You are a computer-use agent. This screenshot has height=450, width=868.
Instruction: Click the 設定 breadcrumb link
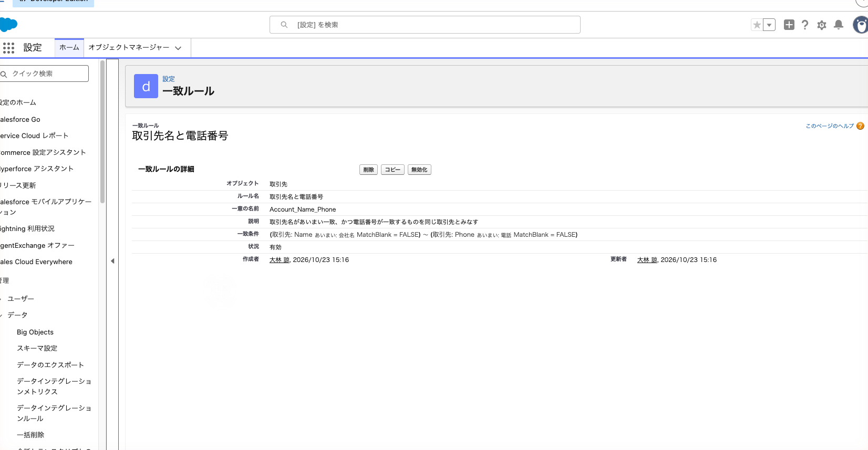click(x=169, y=79)
